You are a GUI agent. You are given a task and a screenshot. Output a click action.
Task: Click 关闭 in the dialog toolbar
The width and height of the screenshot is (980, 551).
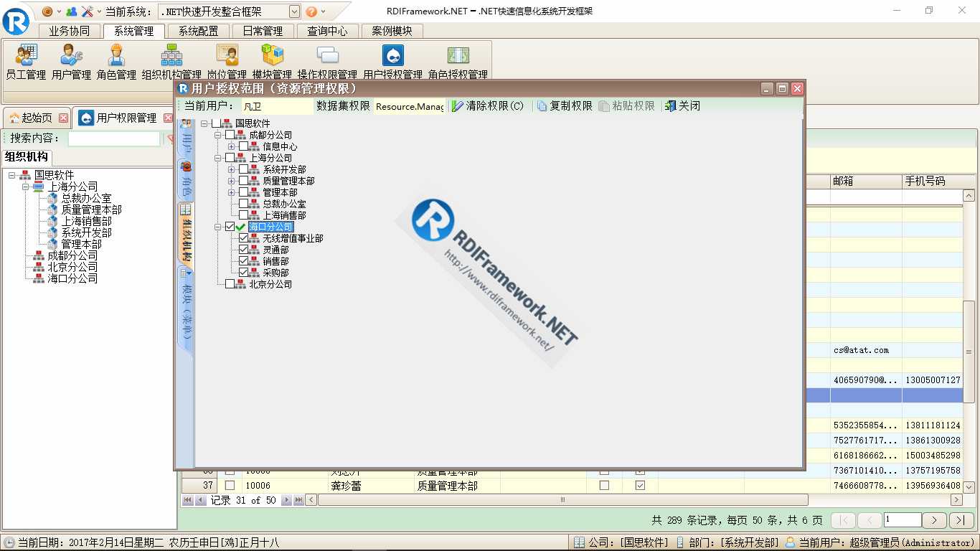682,105
